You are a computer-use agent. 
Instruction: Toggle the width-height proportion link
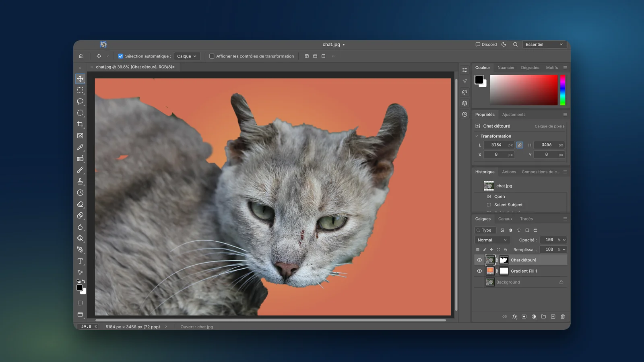520,145
